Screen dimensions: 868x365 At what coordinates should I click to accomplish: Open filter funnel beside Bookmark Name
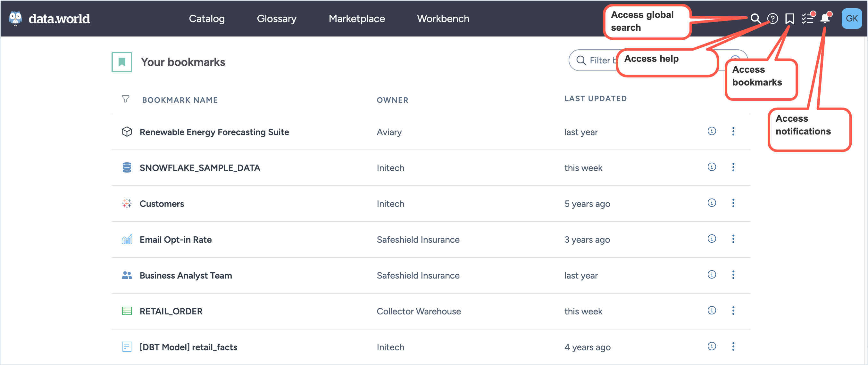click(x=125, y=99)
